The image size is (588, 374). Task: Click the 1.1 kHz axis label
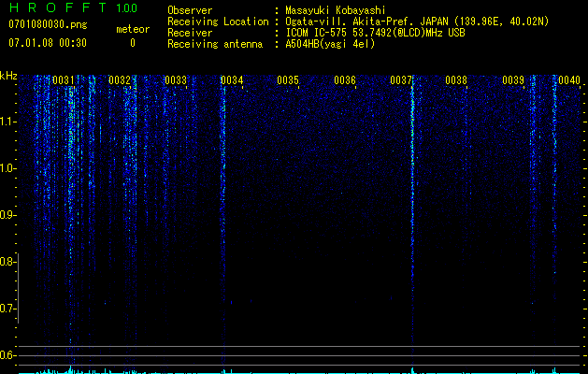pyautogui.click(x=7, y=122)
